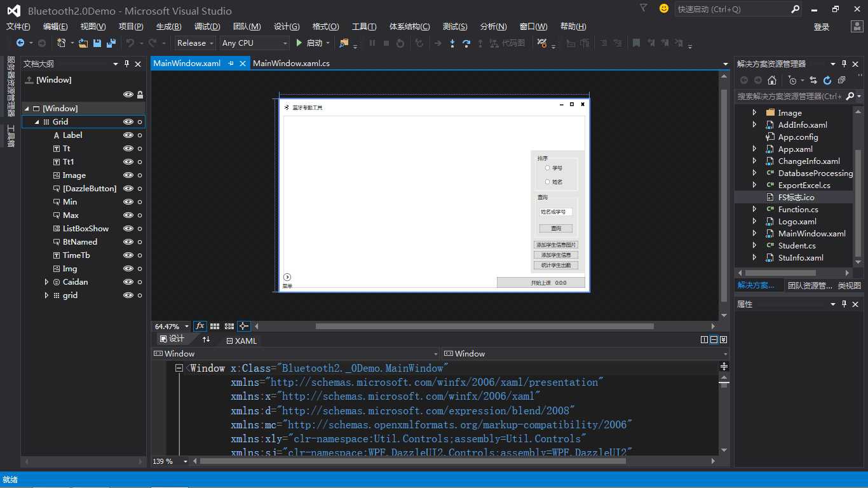Screen dimensions: 868x488
Task: Hide the Tt1 element in Document Outline
Action: pyautogui.click(x=128, y=162)
